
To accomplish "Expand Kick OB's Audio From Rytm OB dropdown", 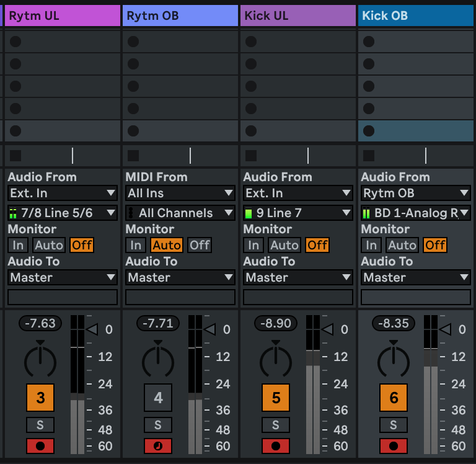I will [416, 193].
